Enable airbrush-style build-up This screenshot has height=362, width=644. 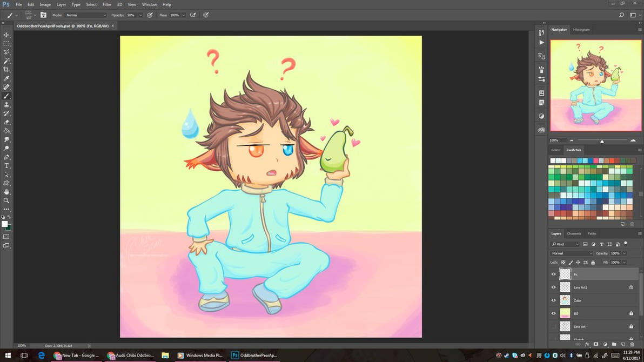pos(193,15)
